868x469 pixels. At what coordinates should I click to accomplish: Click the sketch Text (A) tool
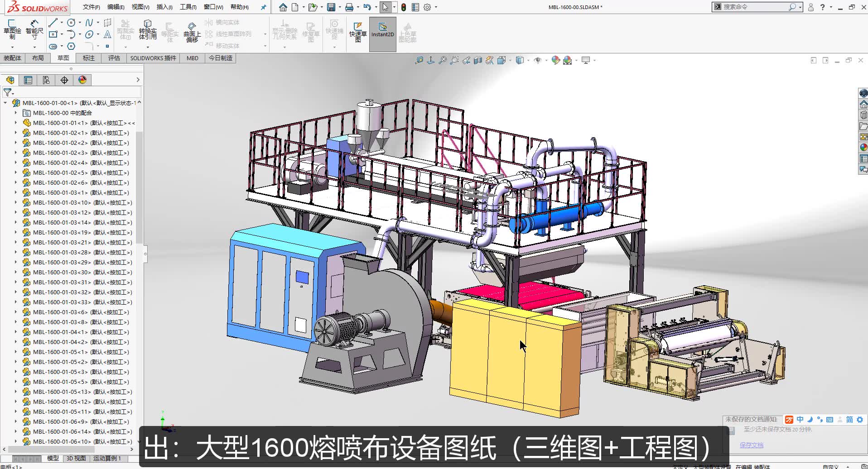(107, 34)
